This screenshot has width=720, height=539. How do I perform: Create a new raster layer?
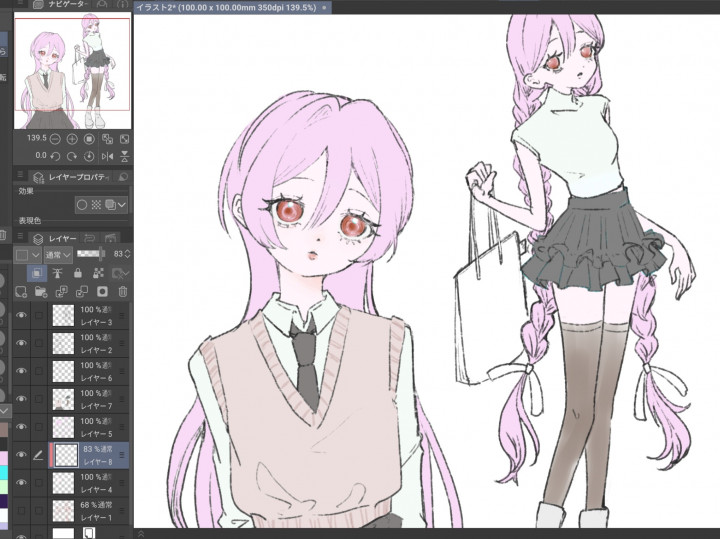point(21,292)
